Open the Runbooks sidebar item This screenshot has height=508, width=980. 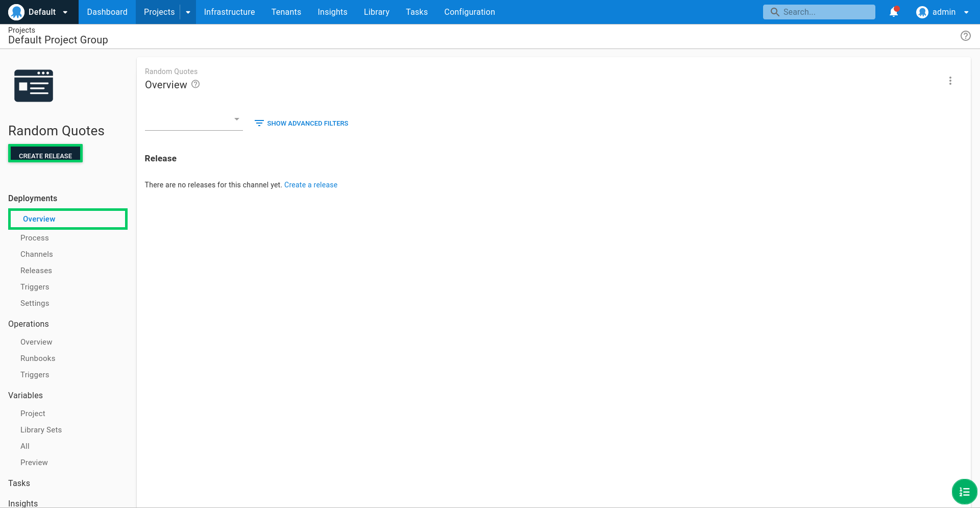click(38, 358)
